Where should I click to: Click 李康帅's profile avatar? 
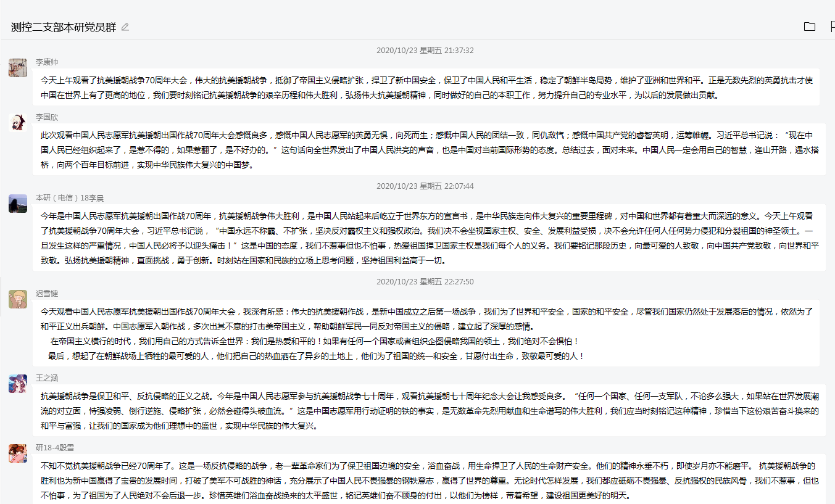[17, 68]
